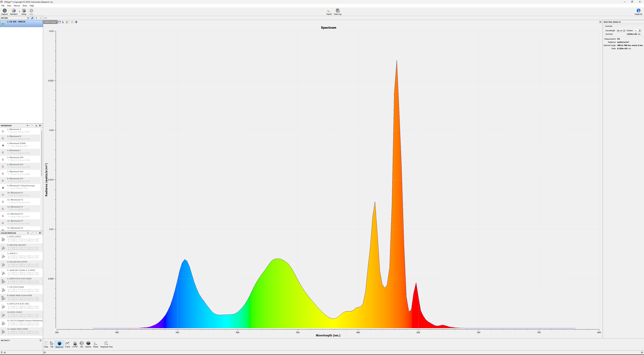Open the Device menu
The image size is (644, 355).
coord(17,6)
